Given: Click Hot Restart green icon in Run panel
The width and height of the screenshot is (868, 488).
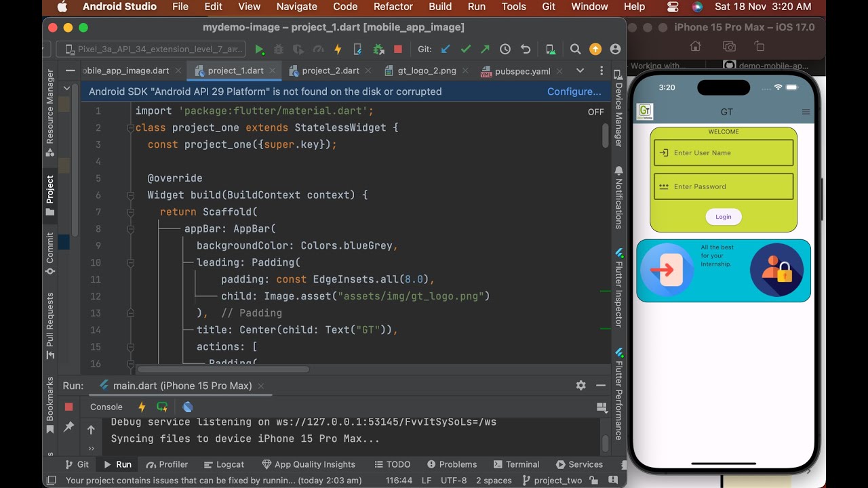Looking at the screenshot, I should point(162,407).
